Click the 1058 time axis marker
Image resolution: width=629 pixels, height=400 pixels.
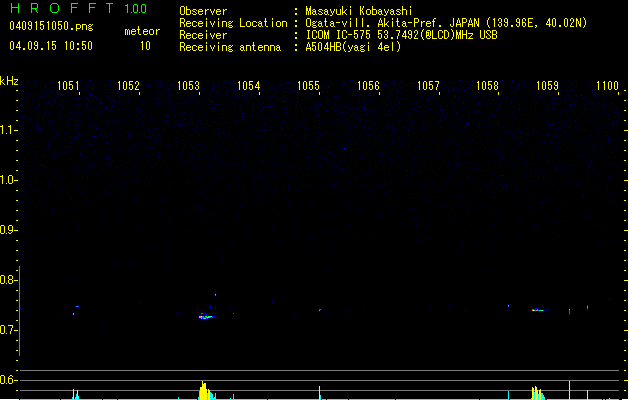coord(487,85)
